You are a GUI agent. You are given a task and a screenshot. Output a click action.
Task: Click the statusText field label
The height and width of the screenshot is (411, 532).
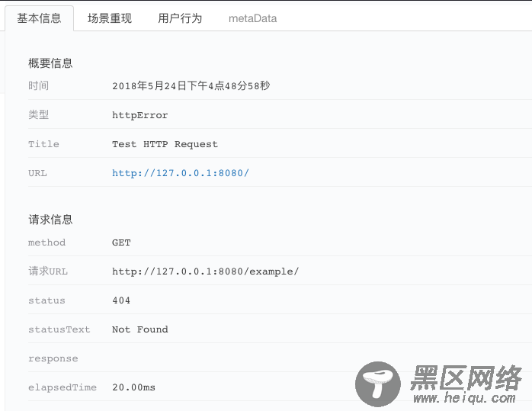59,329
